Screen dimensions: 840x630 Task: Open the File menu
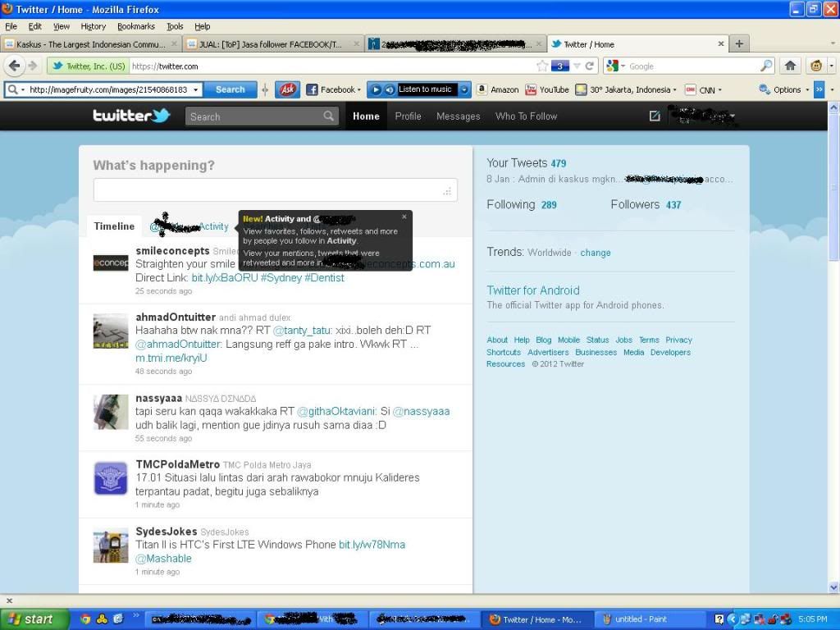pos(11,26)
